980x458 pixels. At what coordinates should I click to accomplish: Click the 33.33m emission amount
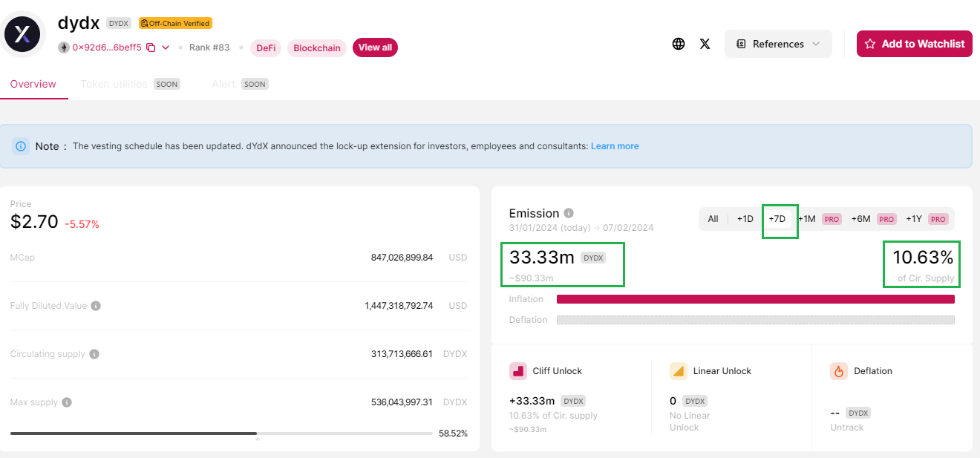pos(542,258)
